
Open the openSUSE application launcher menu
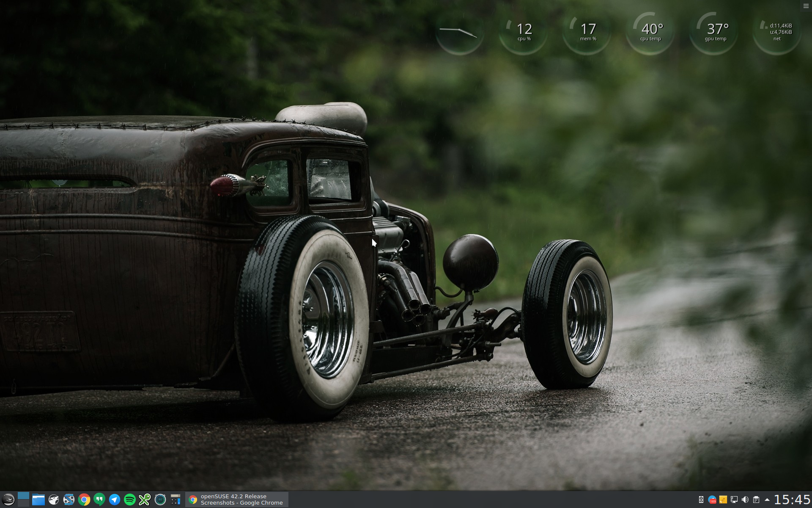8,500
